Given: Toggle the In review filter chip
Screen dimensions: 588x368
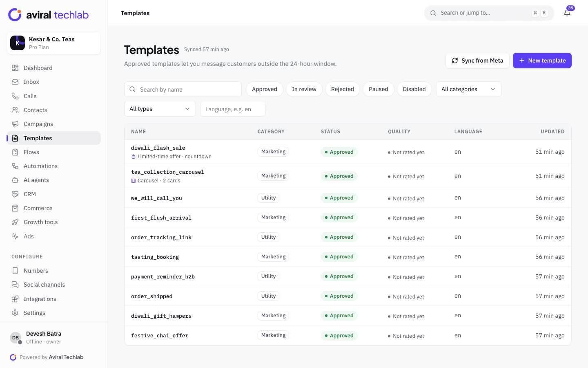Looking at the screenshot, I should point(304,89).
